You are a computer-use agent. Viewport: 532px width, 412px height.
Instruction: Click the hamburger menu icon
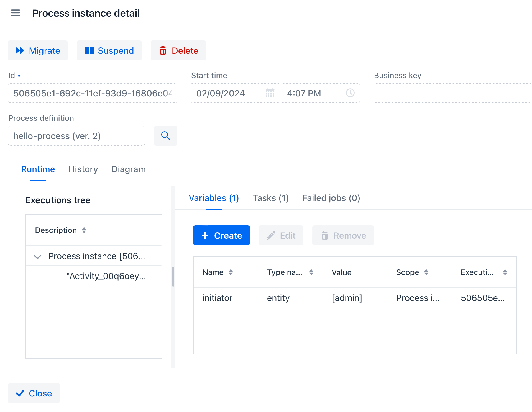point(16,13)
